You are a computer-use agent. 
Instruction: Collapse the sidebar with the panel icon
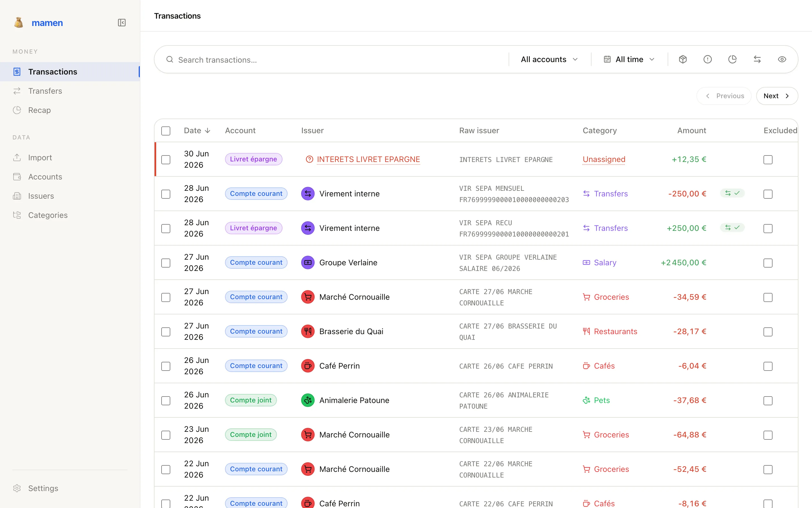pos(122,23)
